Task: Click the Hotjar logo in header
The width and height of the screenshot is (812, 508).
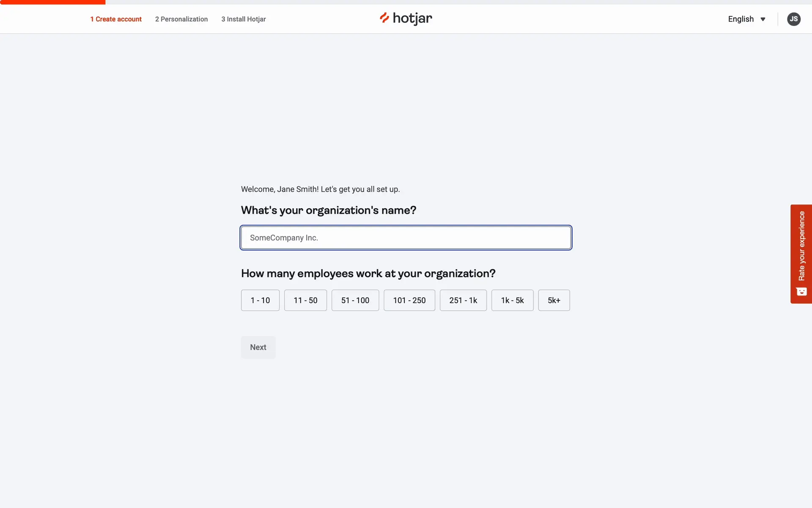Action: [406, 19]
